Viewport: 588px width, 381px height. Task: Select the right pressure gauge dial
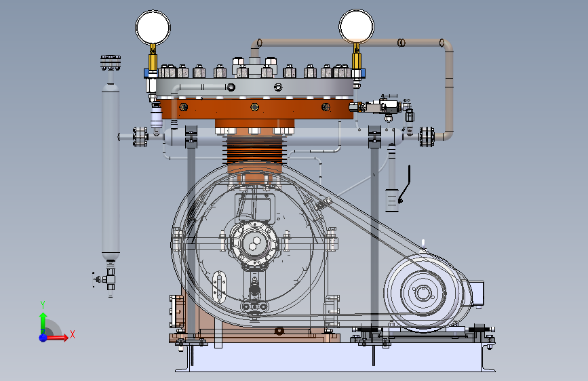coord(356,26)
